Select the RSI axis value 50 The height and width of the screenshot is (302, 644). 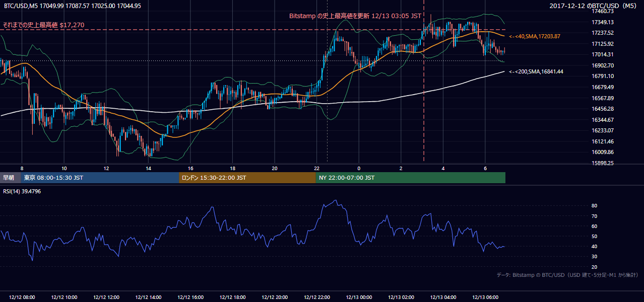tap(594, 236)
